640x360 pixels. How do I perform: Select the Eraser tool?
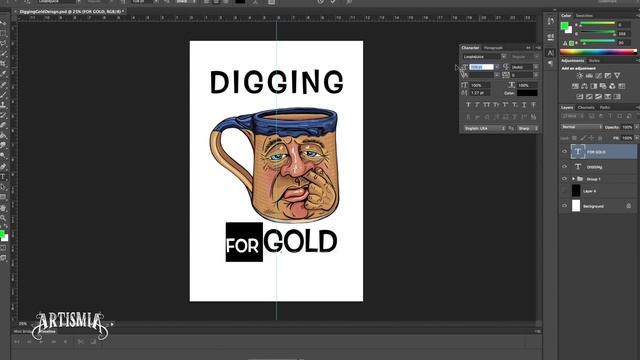click(x=3, y=125)
